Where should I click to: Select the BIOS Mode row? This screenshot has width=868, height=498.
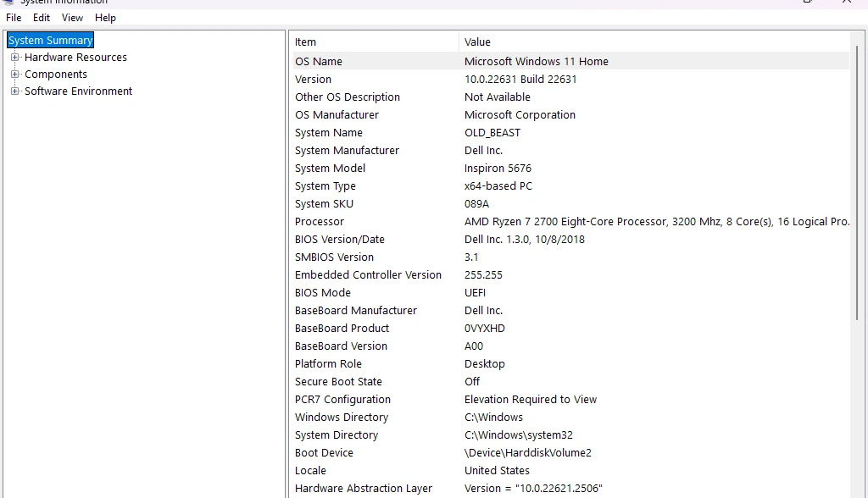(570, 293)
